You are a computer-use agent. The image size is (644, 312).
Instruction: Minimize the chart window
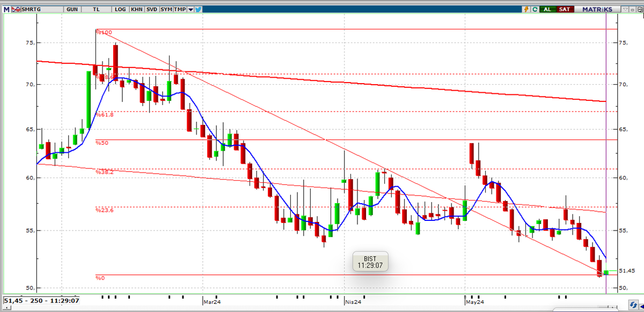tap(632, 9)
